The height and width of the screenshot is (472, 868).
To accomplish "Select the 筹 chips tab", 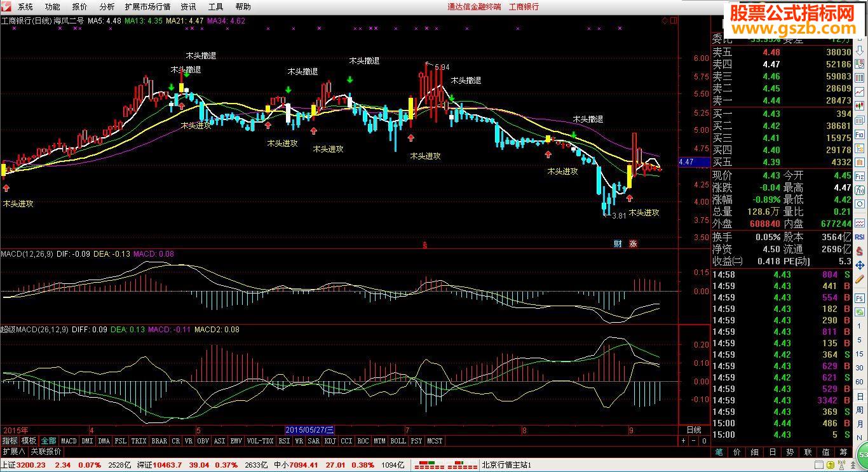I will tap(843, 452).
